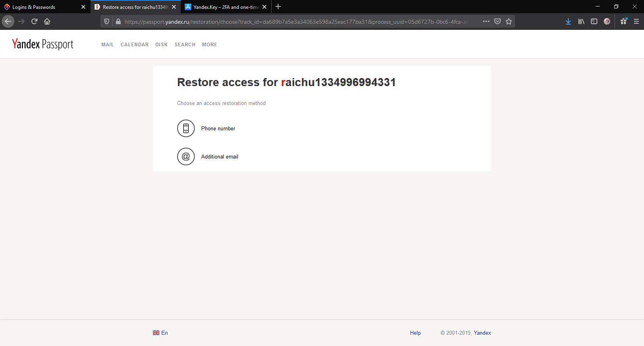The image size is (644, 346).
Task: Go back to the previous page
Action: [x=8, y=21]
